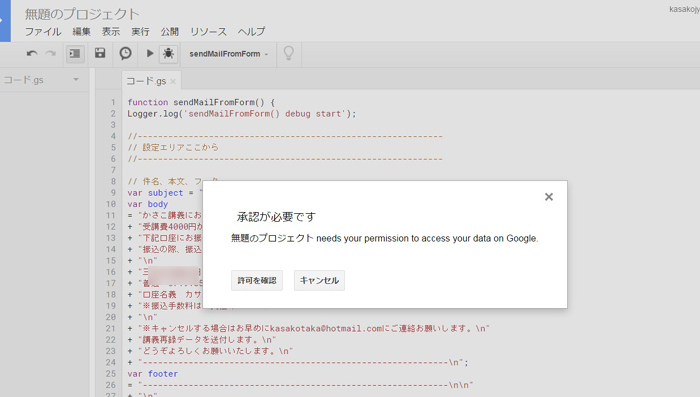Screen dimensions: 700x397
Task: Click the var body line
Action: coord(148,204)
